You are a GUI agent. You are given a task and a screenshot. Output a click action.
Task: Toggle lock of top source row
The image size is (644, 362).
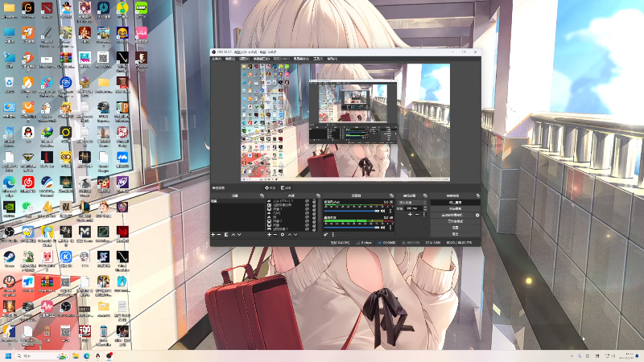(x=314, y=200)
